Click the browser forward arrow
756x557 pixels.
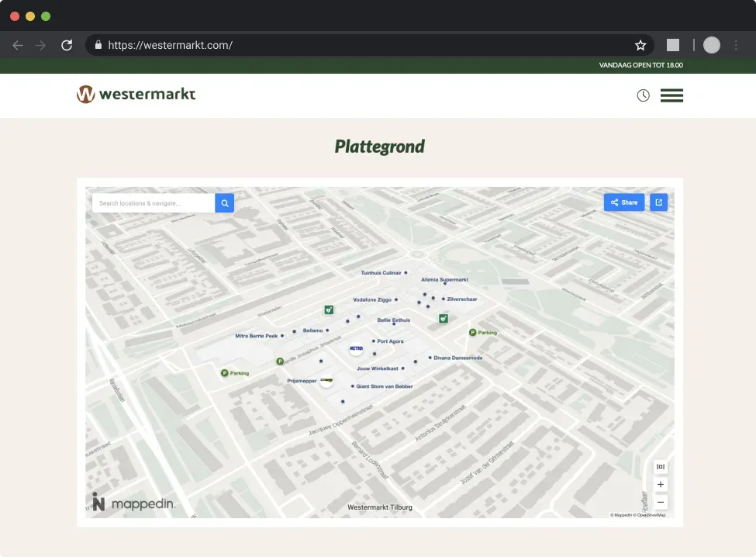tap(40, 45)
